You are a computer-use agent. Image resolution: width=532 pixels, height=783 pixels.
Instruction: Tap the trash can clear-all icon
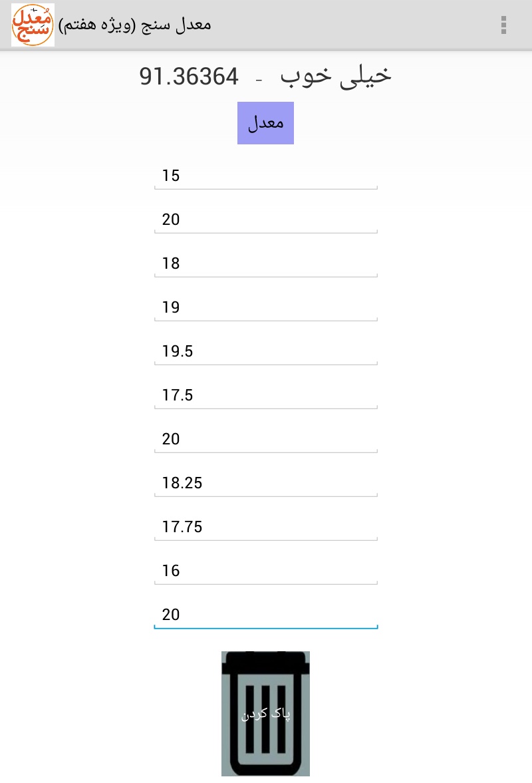pyautogui.click(x=265, y=713)
